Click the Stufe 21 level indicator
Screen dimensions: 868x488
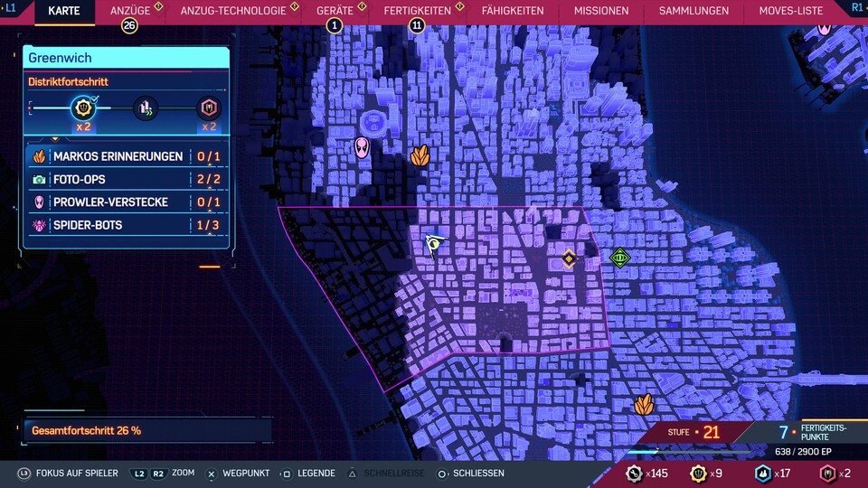(693, 432)
